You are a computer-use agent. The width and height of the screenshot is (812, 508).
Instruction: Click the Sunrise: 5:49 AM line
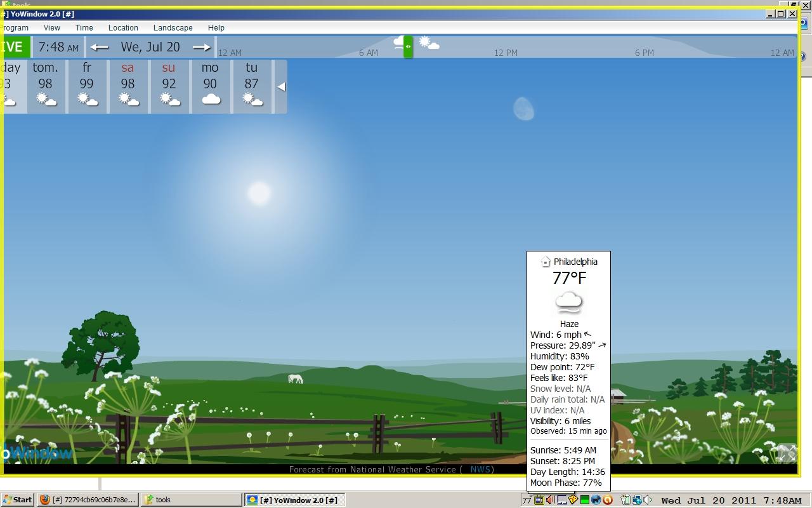coord(563,450)
